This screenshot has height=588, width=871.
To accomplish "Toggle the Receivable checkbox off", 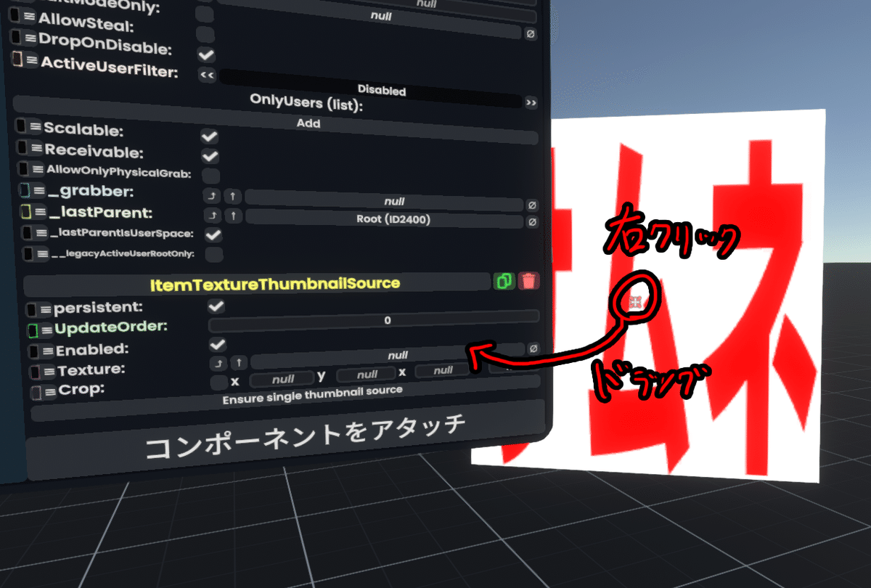I will tap(210, 156).
